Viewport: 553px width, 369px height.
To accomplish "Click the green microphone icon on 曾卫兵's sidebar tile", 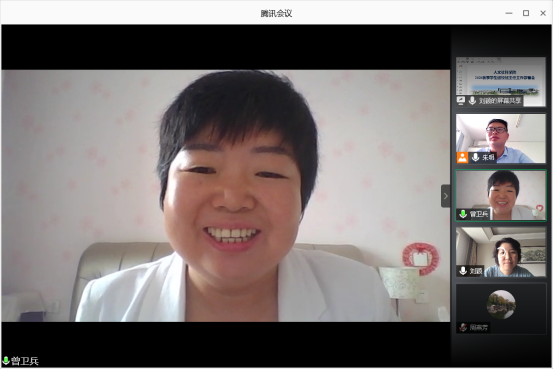I will coord(463,214).
